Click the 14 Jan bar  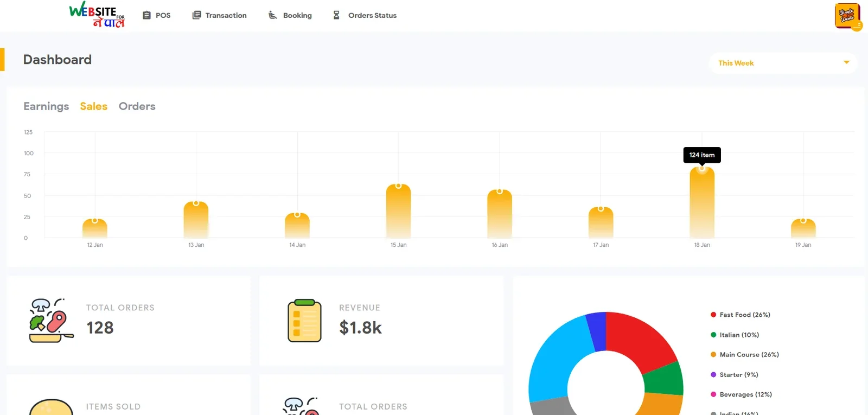(x=297, y=226)
